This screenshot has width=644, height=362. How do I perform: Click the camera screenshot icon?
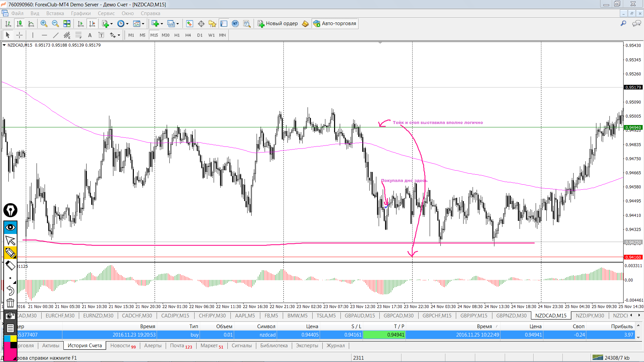coord(10,316)
